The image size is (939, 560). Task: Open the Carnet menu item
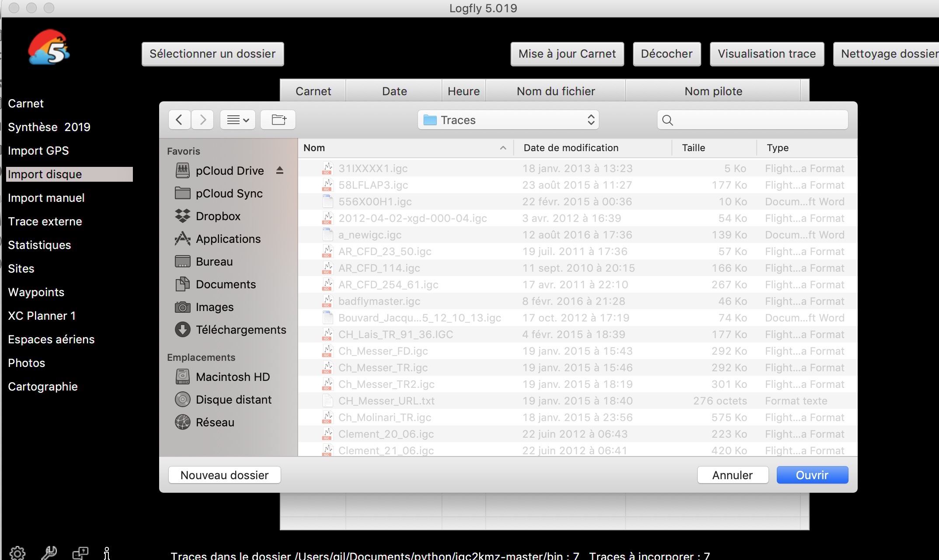(x=26, y=104)
